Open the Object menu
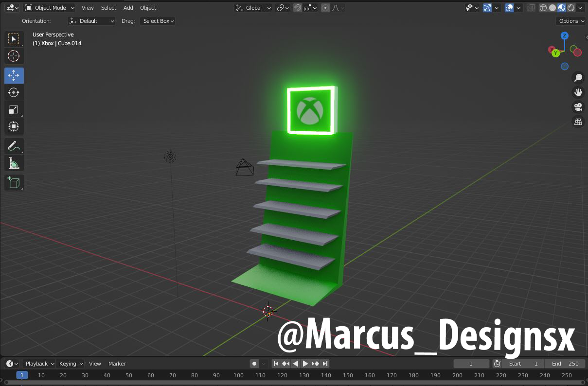588x386 pixels. [x=148, y=8]
